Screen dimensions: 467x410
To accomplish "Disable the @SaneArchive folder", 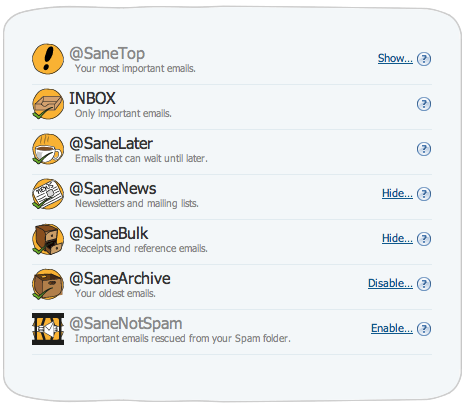I will pyautogui.click(x=390, y=283).
